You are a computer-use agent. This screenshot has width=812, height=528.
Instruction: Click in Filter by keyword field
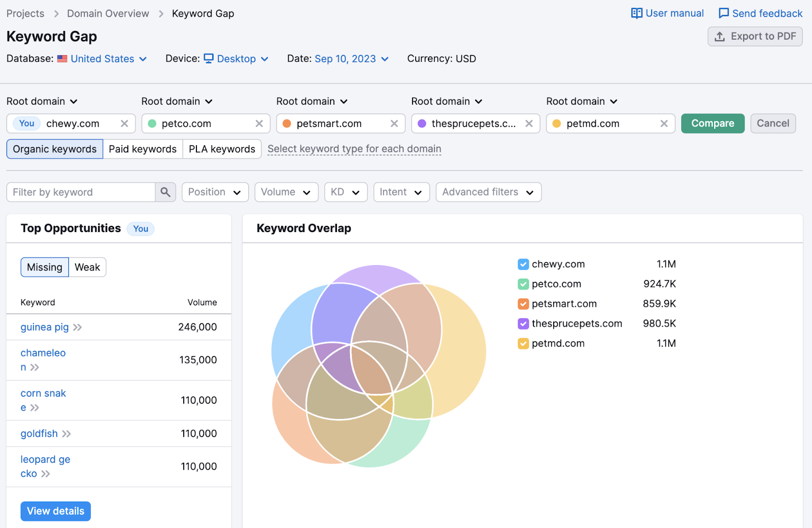(81, 192)
